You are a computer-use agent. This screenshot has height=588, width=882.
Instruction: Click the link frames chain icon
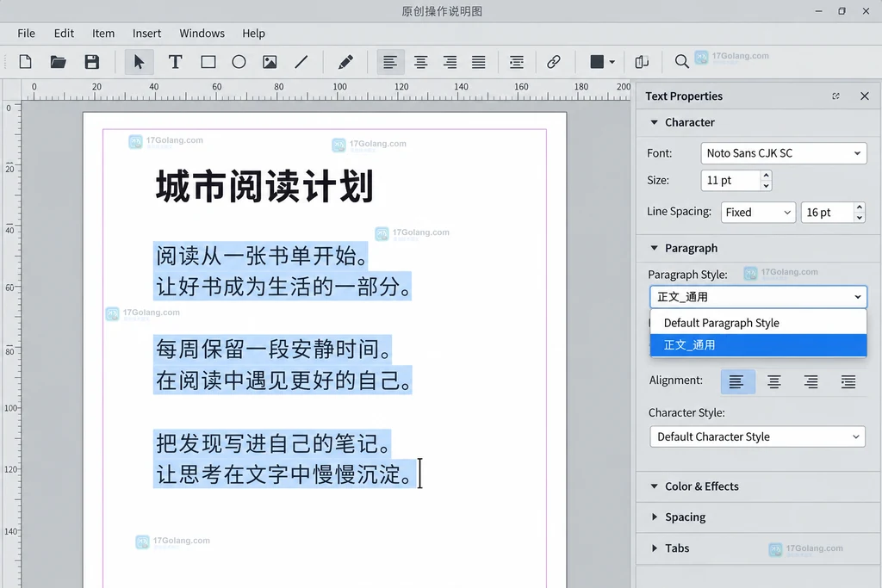point(554,62)
